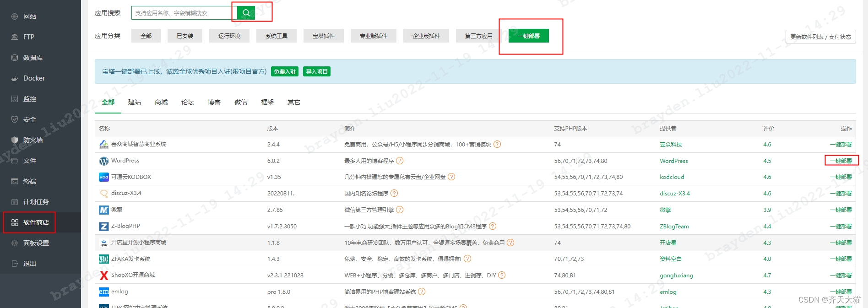This screenshot has height=308, width=868.
Task: Click the 退出 logout icon
Action: tap(15, 264)
